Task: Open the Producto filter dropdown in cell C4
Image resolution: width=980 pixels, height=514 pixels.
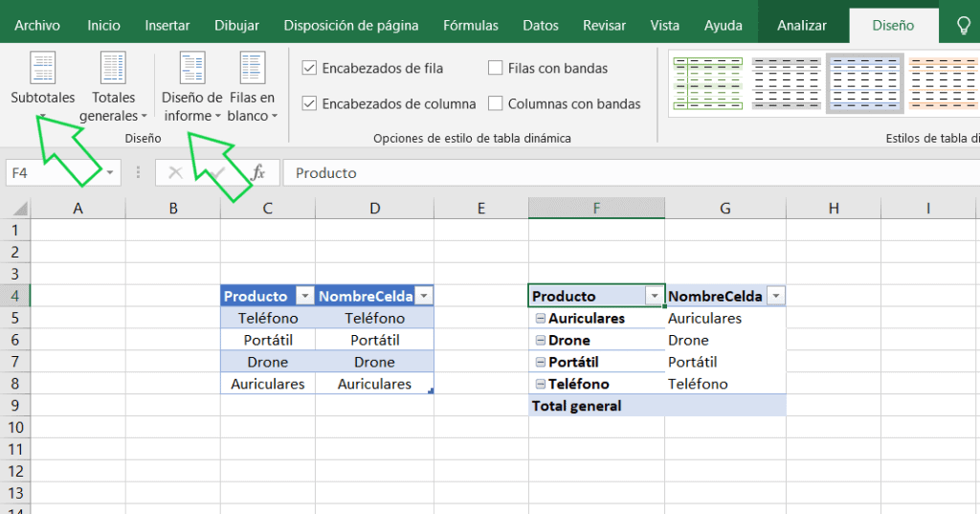Action: (x=304, y=296)
